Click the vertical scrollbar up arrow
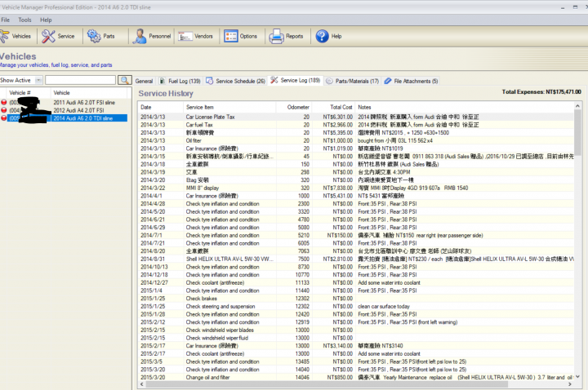 coord(577,106)
